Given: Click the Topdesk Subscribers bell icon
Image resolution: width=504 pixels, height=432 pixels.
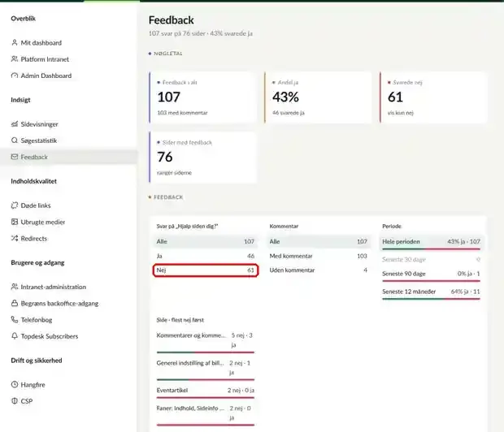Looking at the screenshot, I should (15, 336).
